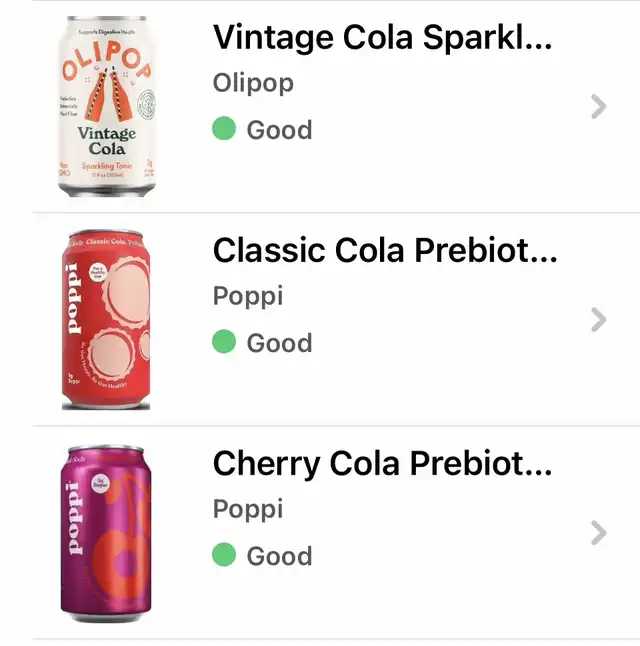The width and height of the screenshot is (640, 646).
Task: Select the Good rating text for Classic Cola
Action: 279,343
